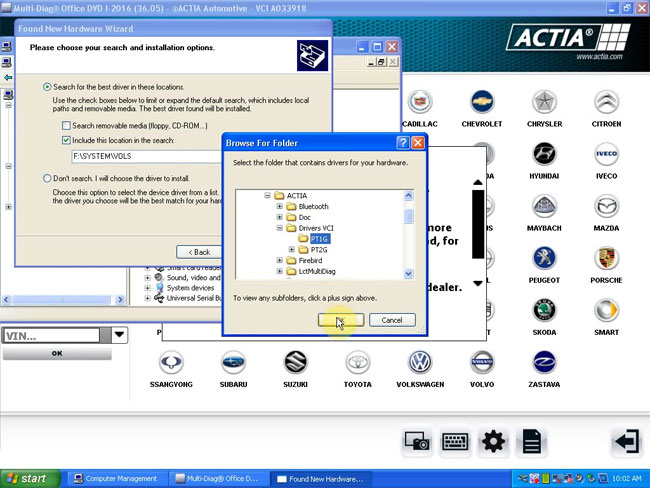Click Cancel in Browse For Folder
The image size is (650, 488).
click(392, 320)
